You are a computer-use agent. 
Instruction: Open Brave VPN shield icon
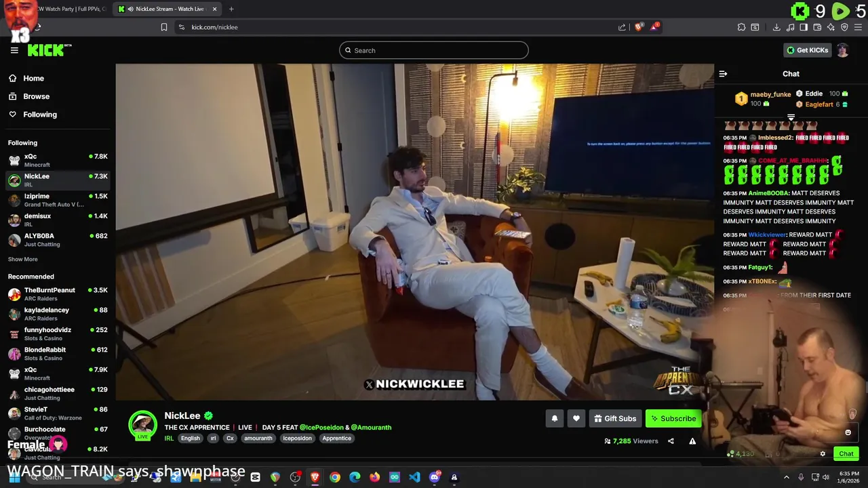(x=844, y=27)
